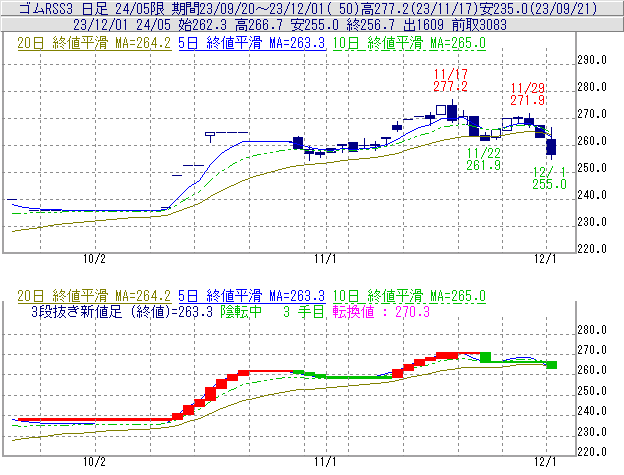Click the period text 期間23/09/20～23/12/01
Screen dimensions: 624x475
249,8
